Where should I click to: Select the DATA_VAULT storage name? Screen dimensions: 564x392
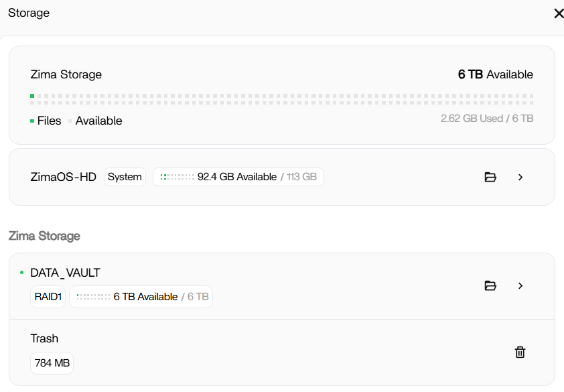65,273
